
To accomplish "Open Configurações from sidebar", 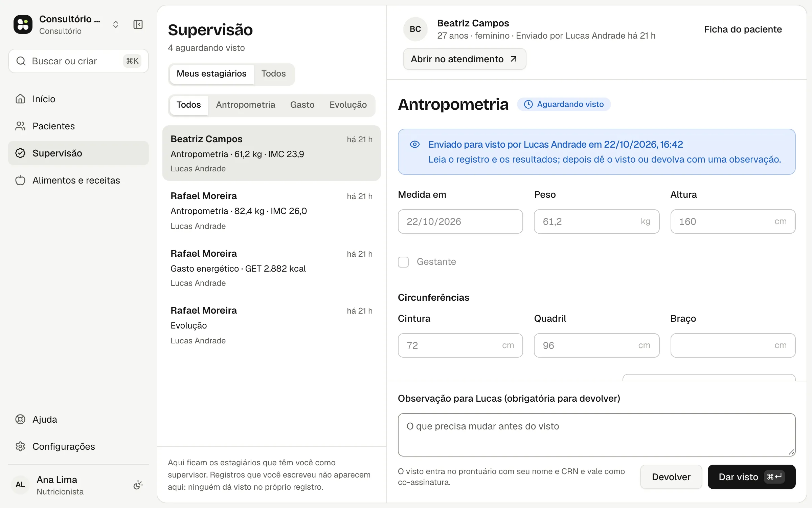I will coord(78,446).
